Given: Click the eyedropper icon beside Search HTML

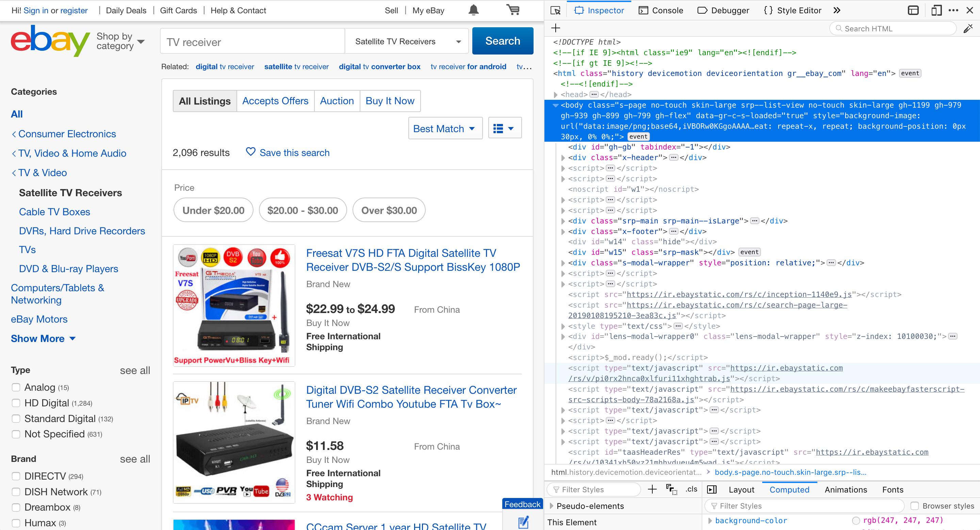Looking at the screenshot, I should coord(968,29).
